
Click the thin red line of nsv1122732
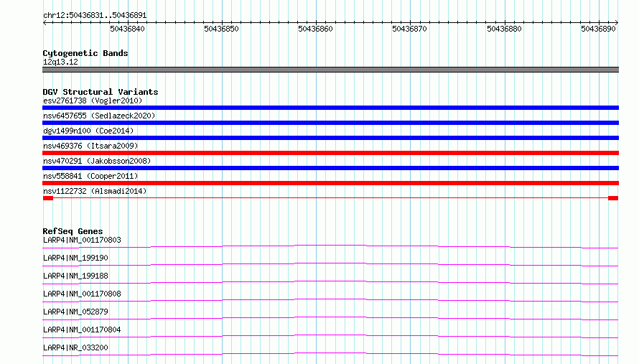click(330, 198)
